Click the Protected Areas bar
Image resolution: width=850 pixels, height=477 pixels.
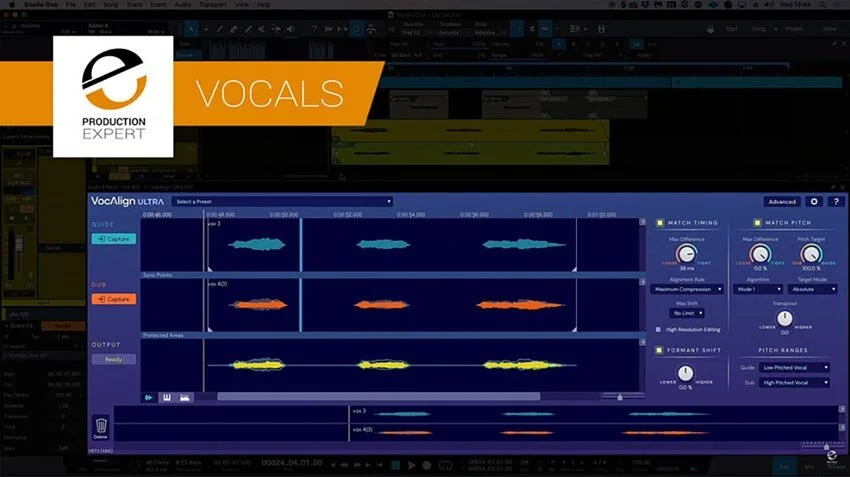coord(392,336)
